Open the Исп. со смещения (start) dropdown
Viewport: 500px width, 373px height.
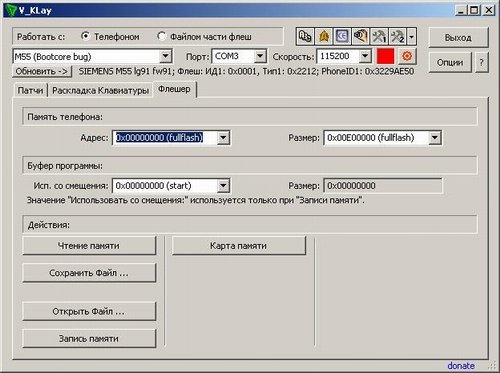click(x=223, y=186)
